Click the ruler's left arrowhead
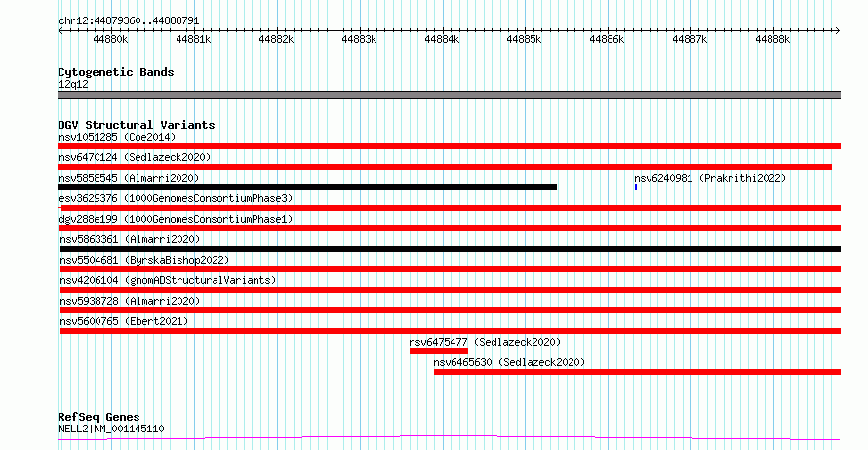Image resolution: width=868 pixels, height=450 pixels. [60, 31]
